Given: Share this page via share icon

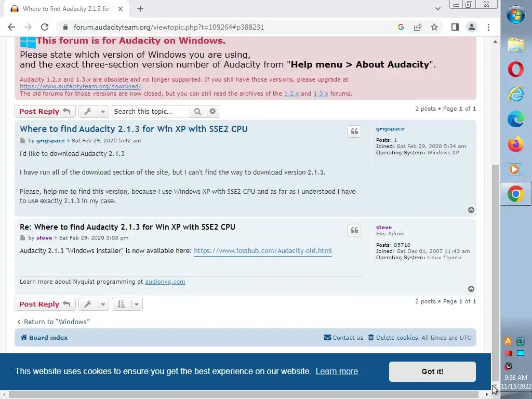Looking at the screenshot, I should tap(418, 27).
